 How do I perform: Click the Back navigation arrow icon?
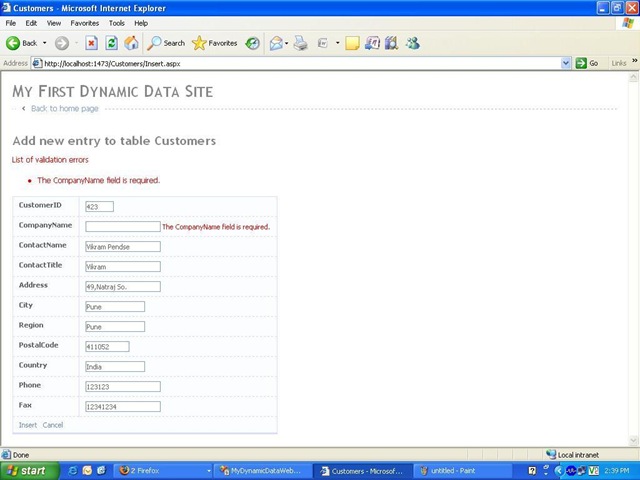click(x=13, y=43)
